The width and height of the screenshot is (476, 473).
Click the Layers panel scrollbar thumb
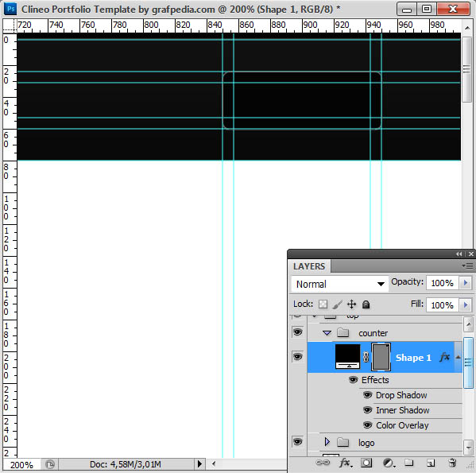tap(468, 363)
